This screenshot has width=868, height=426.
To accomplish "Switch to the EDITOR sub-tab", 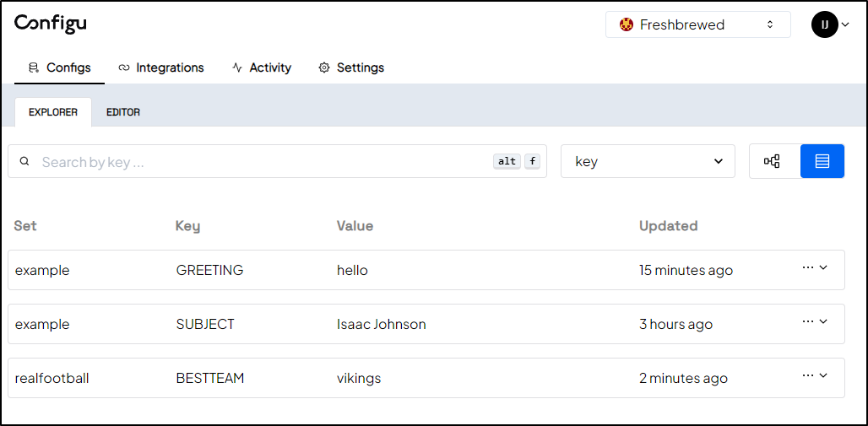I will pyautogui.click(x=123, y=112).
